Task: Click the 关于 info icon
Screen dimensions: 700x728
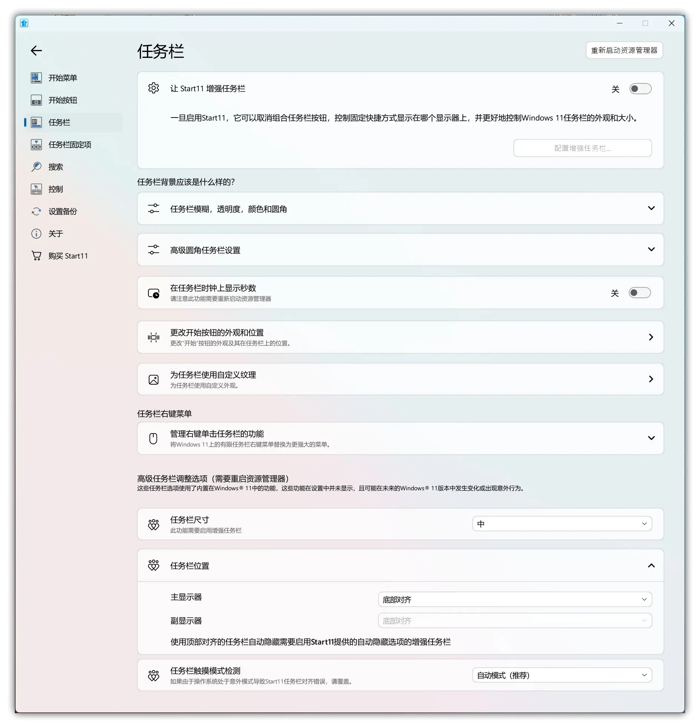Action: point(36,234)
